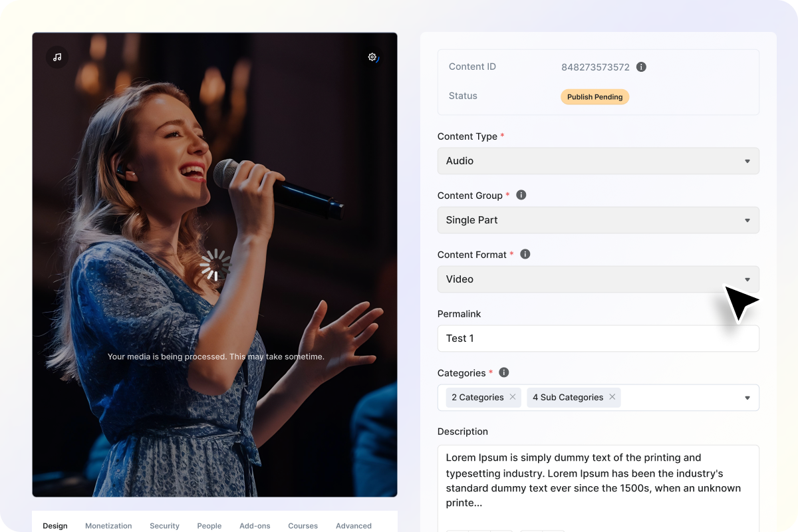Open the Security tab
798x532 pixels.
[164, 525]
